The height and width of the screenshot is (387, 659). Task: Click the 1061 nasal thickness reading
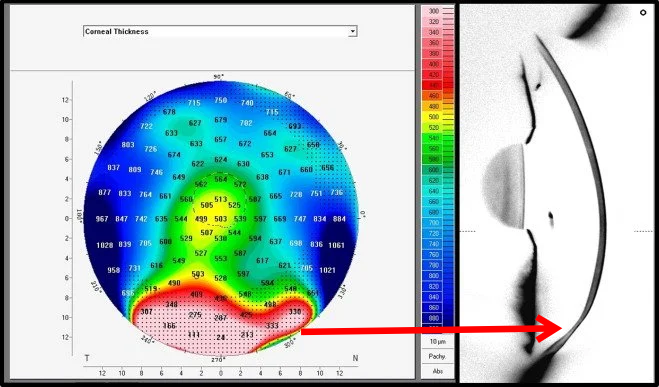point(336,245)
